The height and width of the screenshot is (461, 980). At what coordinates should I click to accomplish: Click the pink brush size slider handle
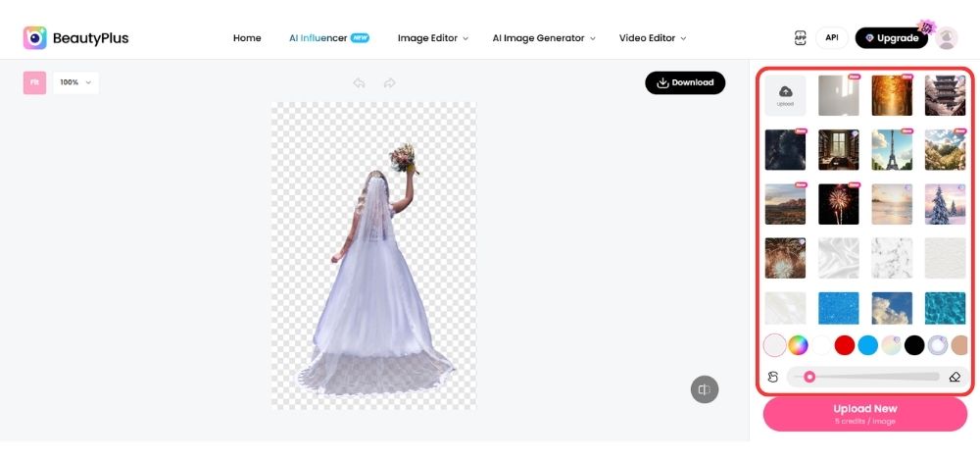pyautogui.click(x=809, y=377)
